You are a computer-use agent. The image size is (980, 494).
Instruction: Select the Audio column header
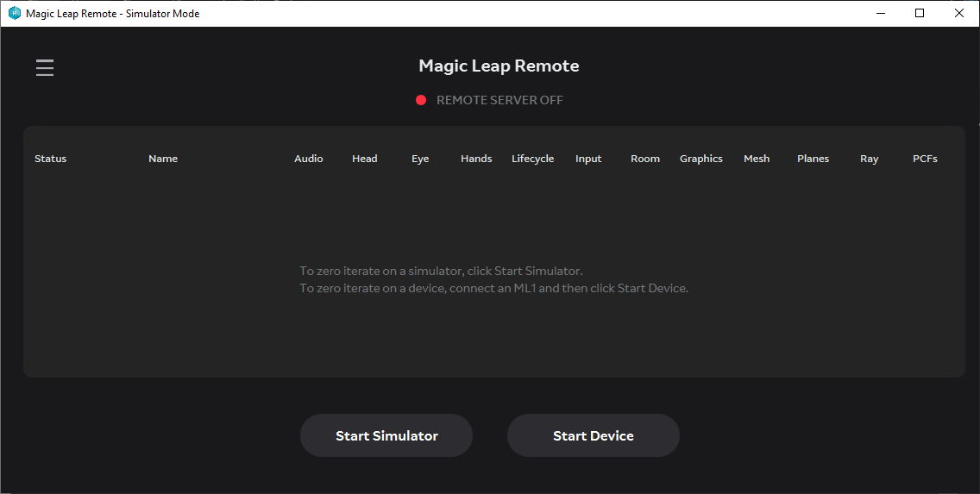coord(309,159)
